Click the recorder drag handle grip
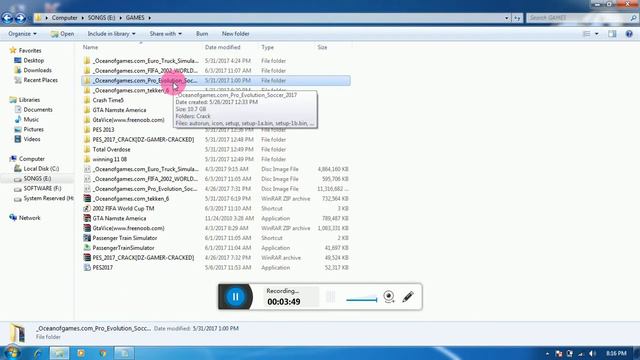This screenshot has width=640, height=360. click(x=331, y=297)
